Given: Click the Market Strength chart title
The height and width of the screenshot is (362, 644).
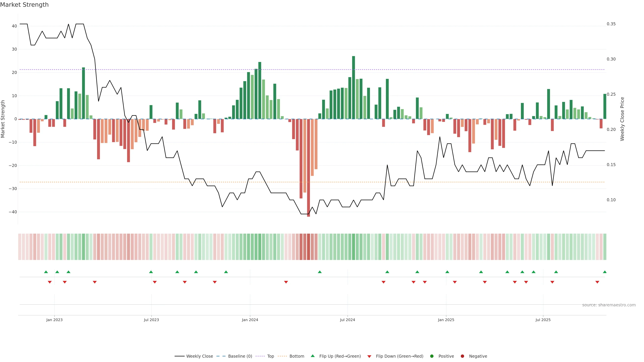Looking at the screenshot, I should tap(24, 5).
